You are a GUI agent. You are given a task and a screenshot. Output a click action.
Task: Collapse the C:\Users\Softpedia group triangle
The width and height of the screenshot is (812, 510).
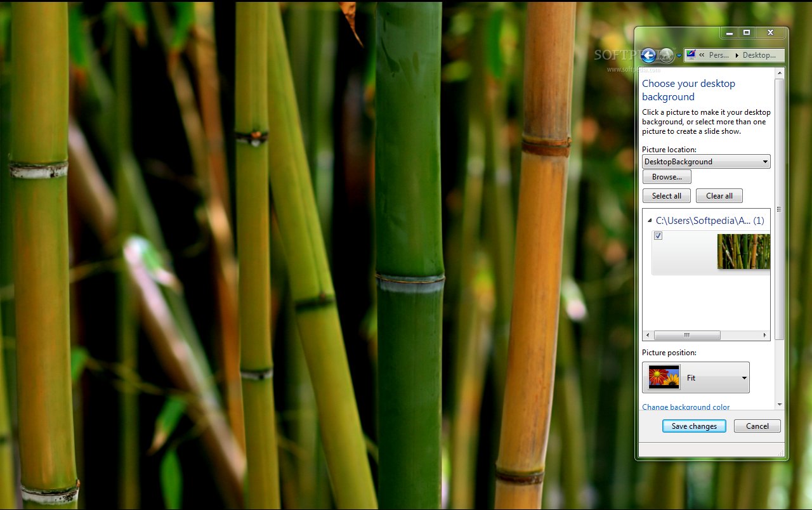click(650, 221)
